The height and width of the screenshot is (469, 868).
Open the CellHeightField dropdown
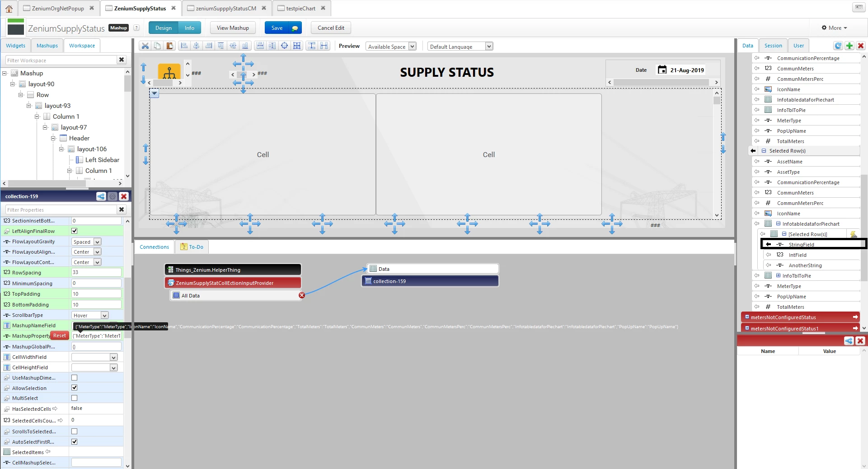tap(94, 367)
